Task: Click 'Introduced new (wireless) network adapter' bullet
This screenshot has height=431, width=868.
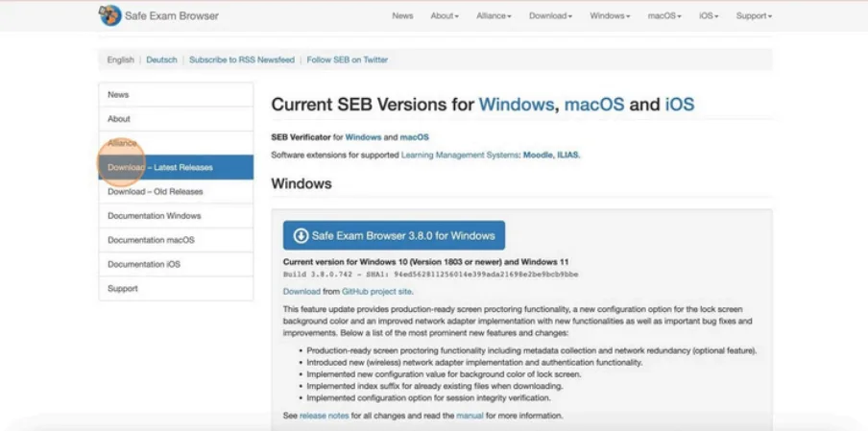Action: pos(474,363)
